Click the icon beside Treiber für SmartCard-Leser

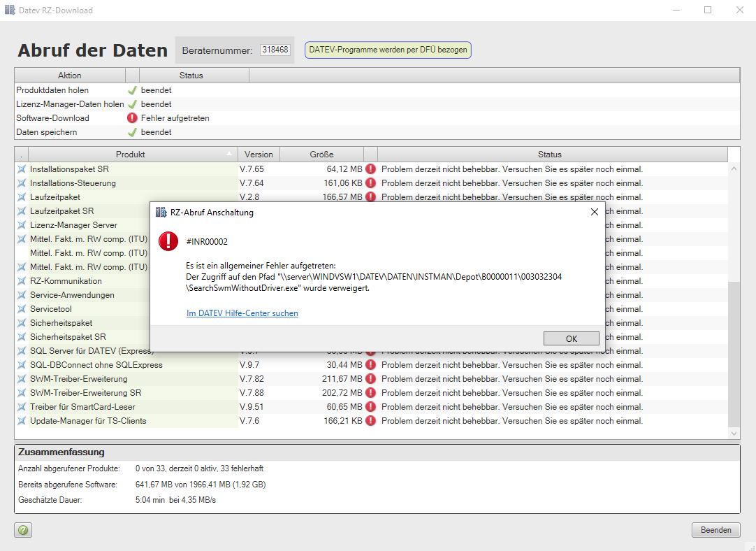[22, 407]
